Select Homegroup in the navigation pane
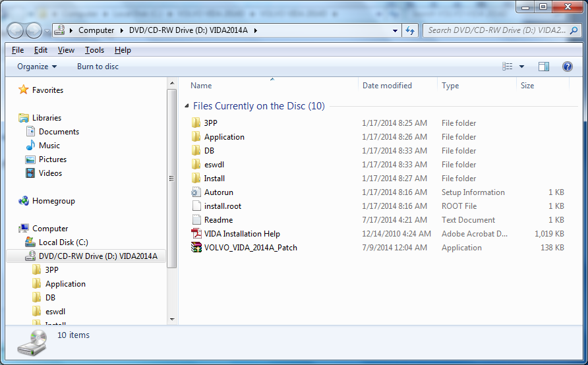This screenshot has height=365, width=588. [x=53, y=201]
